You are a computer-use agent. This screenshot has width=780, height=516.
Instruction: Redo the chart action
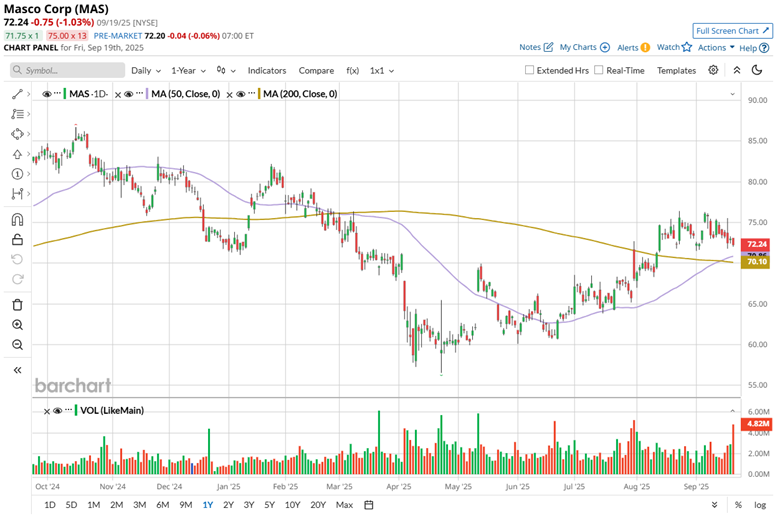17,279
